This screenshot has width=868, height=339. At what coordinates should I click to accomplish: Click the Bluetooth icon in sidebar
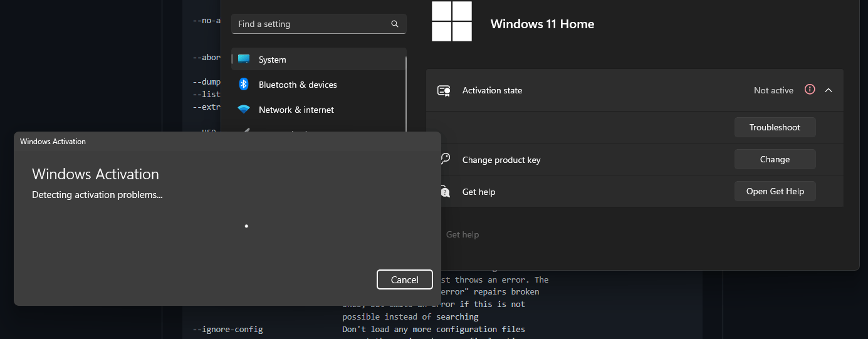coord(244,84)
